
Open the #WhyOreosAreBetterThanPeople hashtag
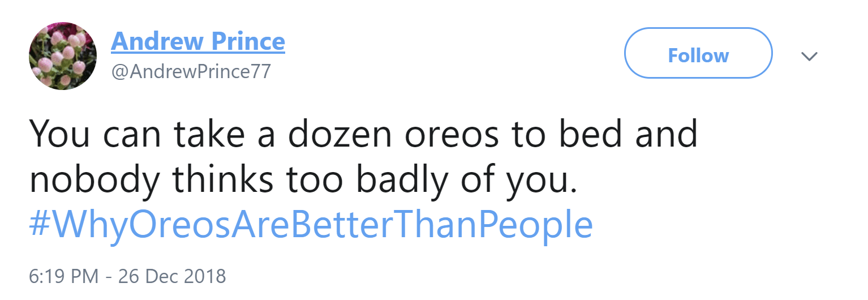click(x=311, y=225)
